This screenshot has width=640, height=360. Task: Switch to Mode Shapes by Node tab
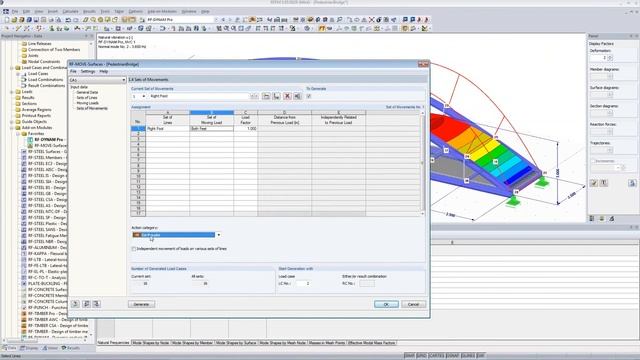151,343
